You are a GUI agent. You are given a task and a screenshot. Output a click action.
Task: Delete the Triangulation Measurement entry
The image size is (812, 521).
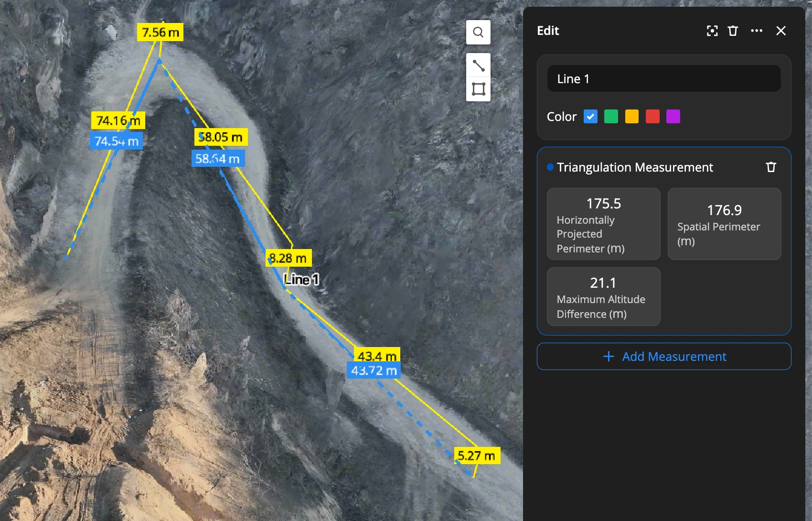771,167
